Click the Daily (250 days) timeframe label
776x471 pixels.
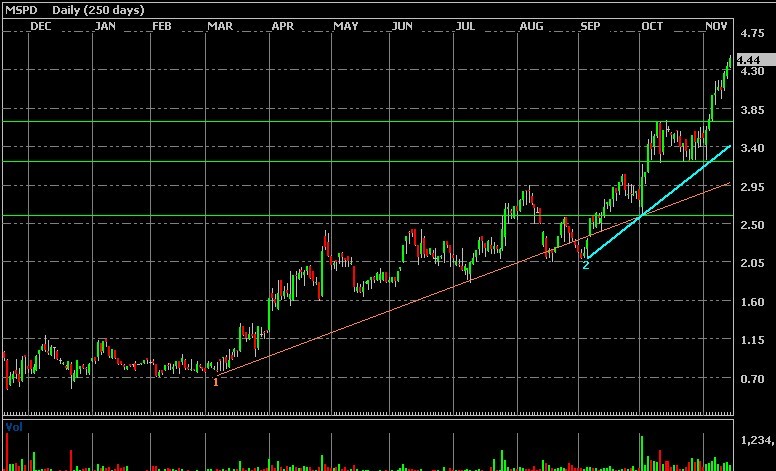pos(98,10)
